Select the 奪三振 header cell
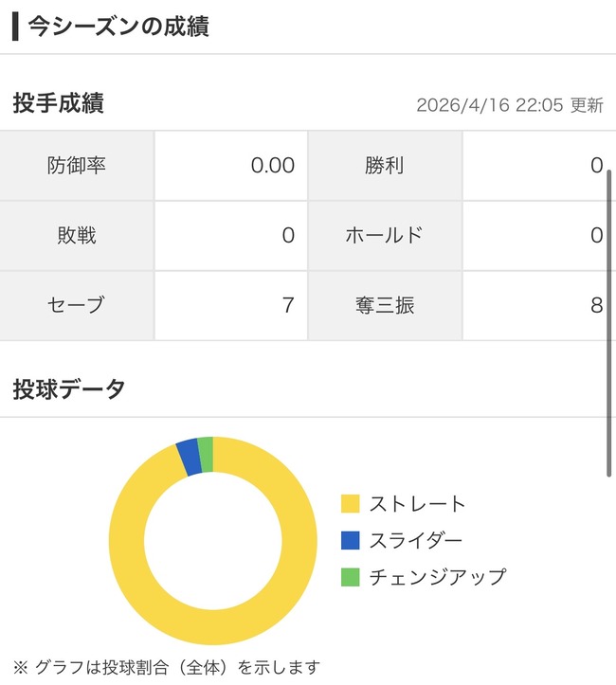This screenshot has width=616, height=685. (x=385, y=305)
